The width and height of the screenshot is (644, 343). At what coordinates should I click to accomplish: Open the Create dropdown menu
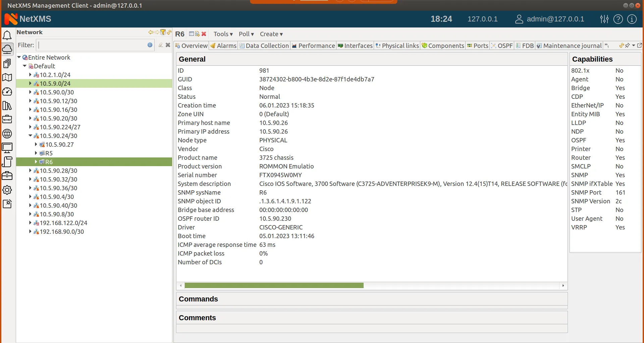coord(271,34)
